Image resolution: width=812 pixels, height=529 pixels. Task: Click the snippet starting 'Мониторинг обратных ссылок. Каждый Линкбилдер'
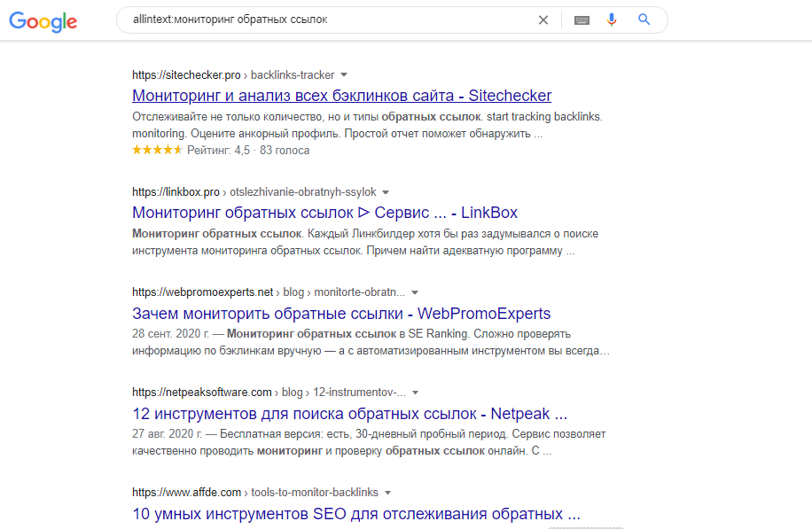click(x=365, y=242)
